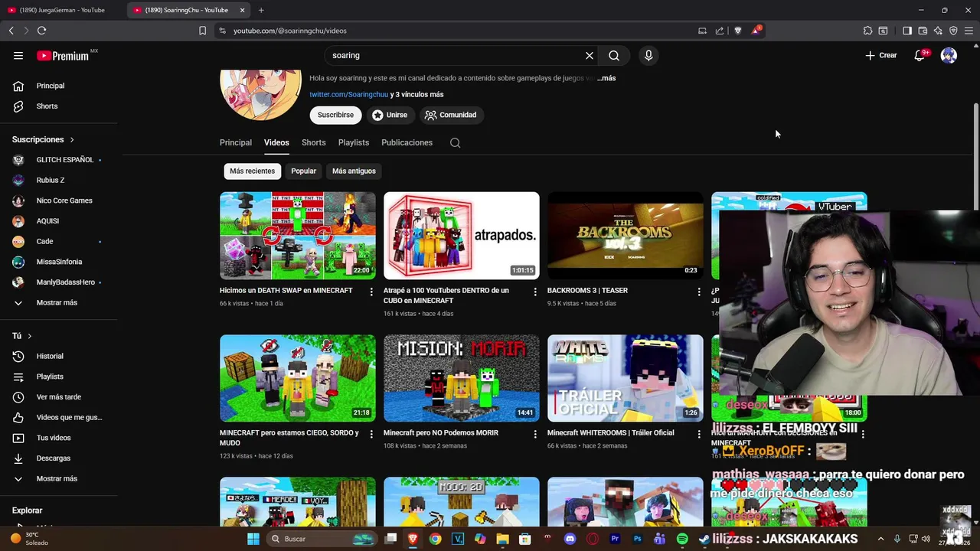Open a new browser tab
The image size is (980, 551).
pyautogui.click(x=261, y=10)
